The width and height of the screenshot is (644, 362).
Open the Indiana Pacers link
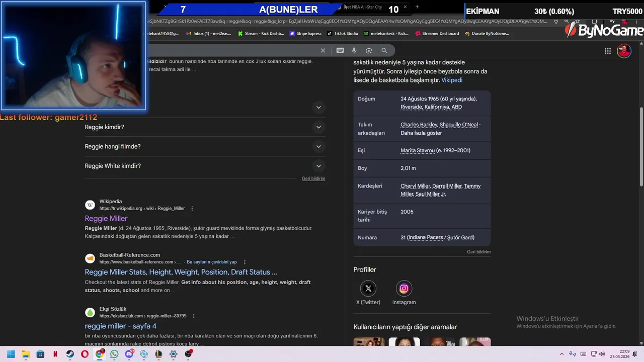click(426, 237)
